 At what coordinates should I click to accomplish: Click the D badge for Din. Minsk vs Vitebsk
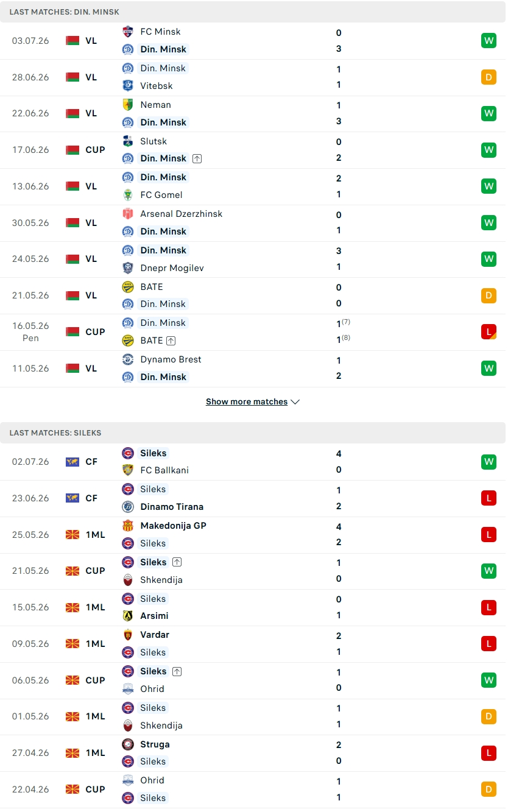[489, 77]
